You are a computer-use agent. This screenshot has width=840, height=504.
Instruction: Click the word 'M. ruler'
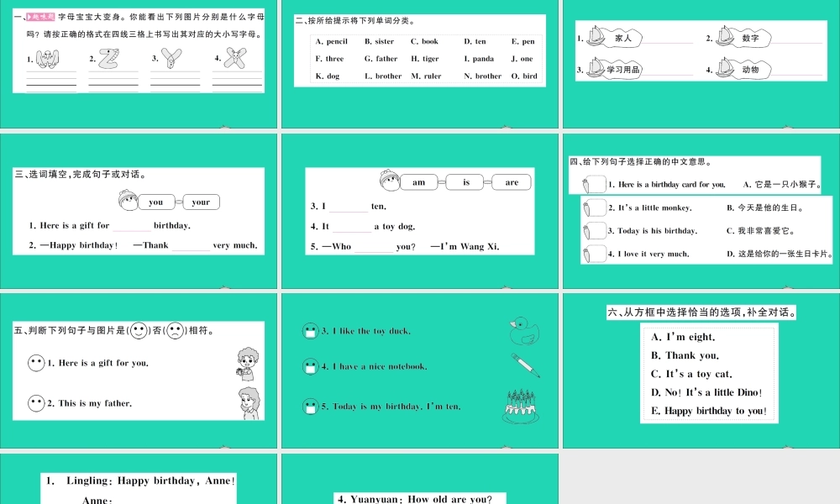pyautogui.click(x=427, y=76)
